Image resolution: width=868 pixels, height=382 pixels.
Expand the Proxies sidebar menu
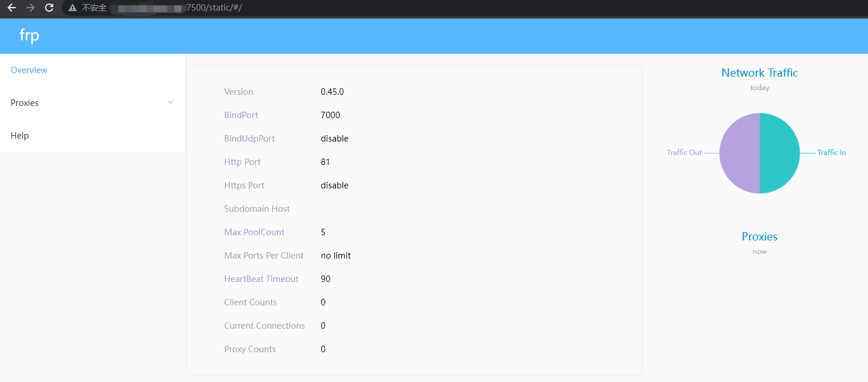pyautogui.click(x=92, y=103)
